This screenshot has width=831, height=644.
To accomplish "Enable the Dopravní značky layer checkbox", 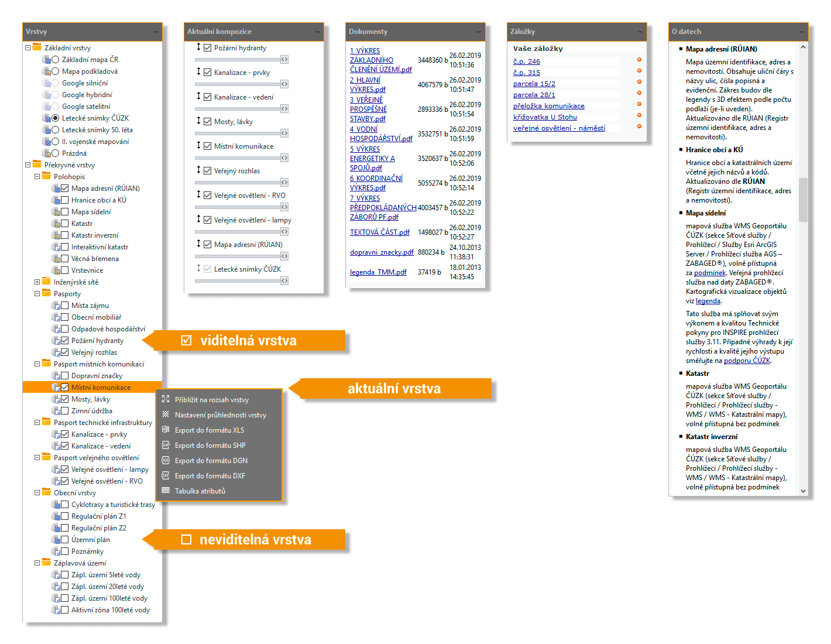I will point(65,376).
